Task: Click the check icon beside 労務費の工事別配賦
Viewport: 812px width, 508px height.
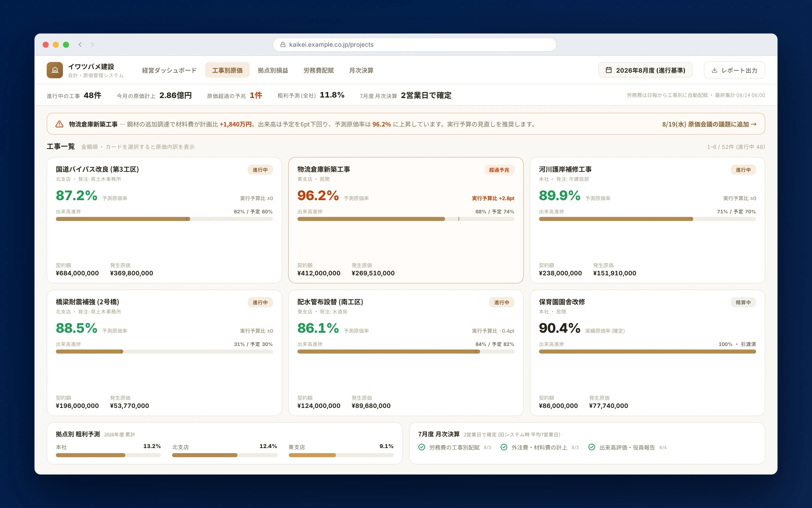Action: pyautogui.click(x=422, y=447)
